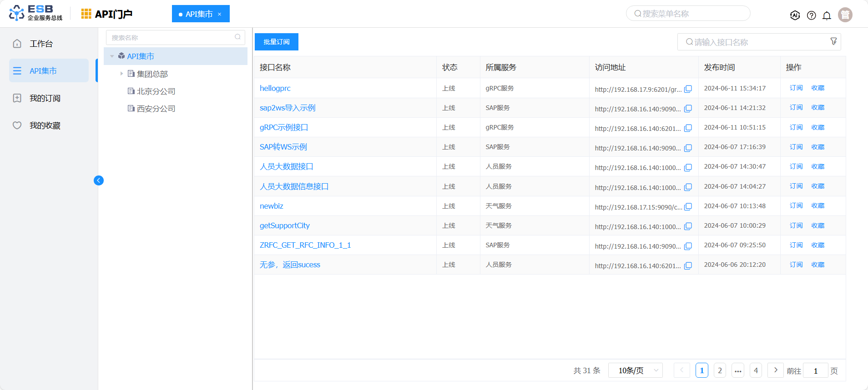Go to 我的收藏 in the sidebar

click(x=45, y=125)
